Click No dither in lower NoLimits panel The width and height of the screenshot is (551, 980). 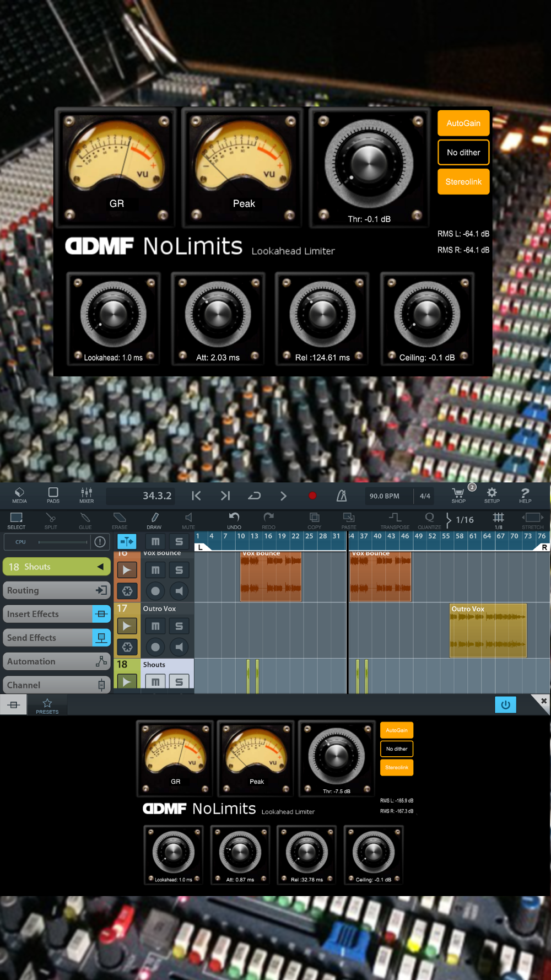point(397,749)
